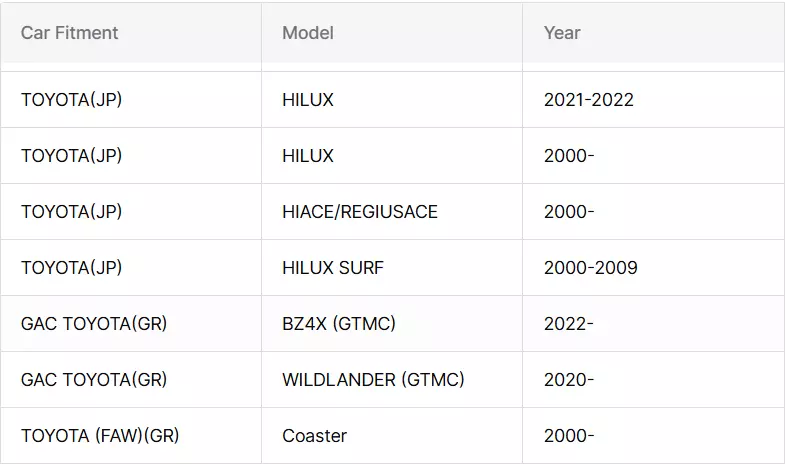Image resolution: width=785 pixels, height=464 pixels.
Task: Select the 2021-2022 year cell
Action: tap(589, 100)
